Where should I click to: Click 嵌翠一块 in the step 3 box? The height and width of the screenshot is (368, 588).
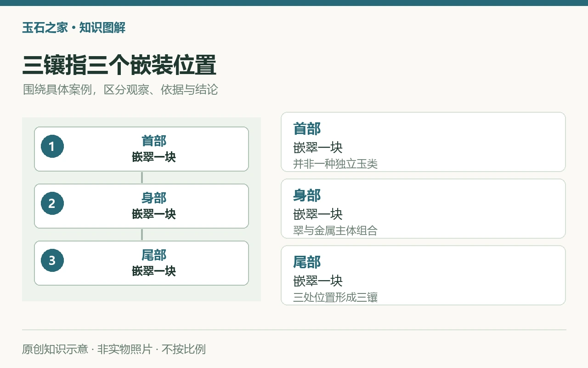[x=154, y=271]
